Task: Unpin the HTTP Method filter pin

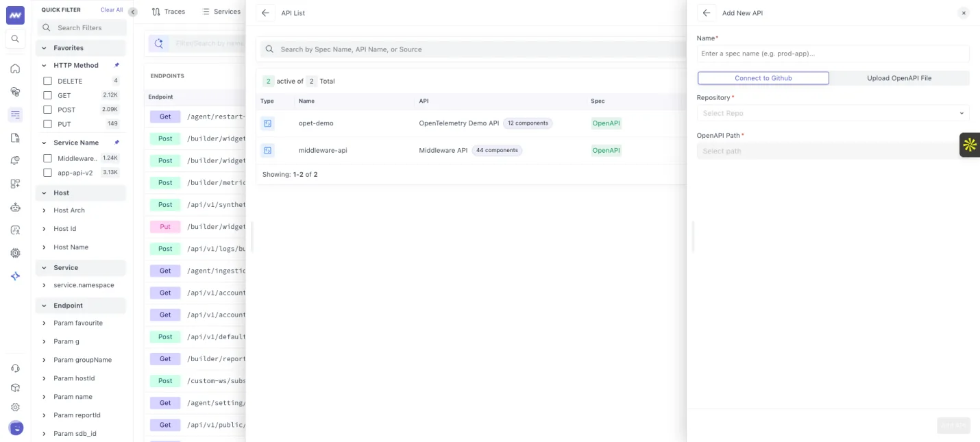Action: 117,65
